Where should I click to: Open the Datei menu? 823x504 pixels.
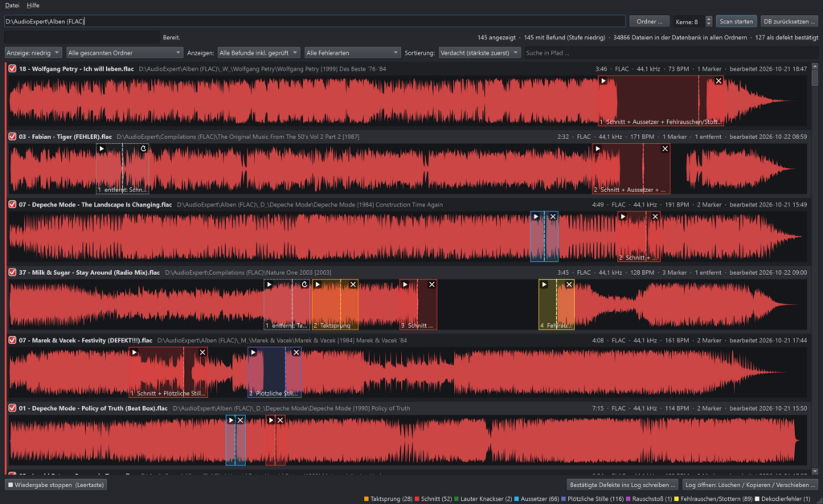pos(12,6)
